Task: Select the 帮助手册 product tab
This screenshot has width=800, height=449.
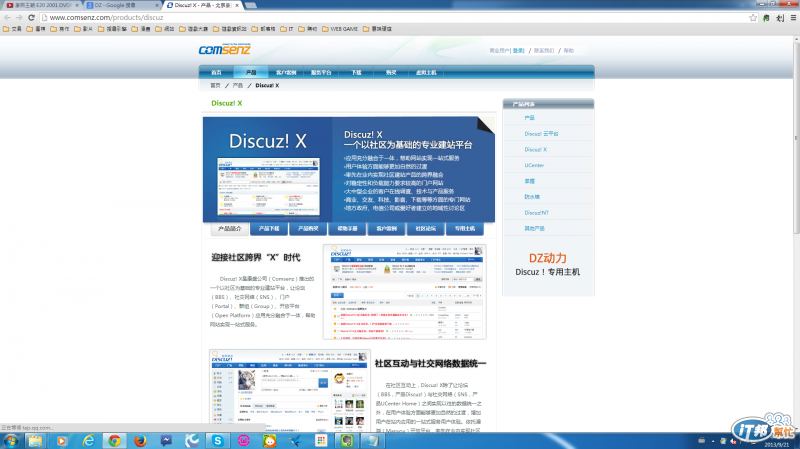Action: [347, 229]
